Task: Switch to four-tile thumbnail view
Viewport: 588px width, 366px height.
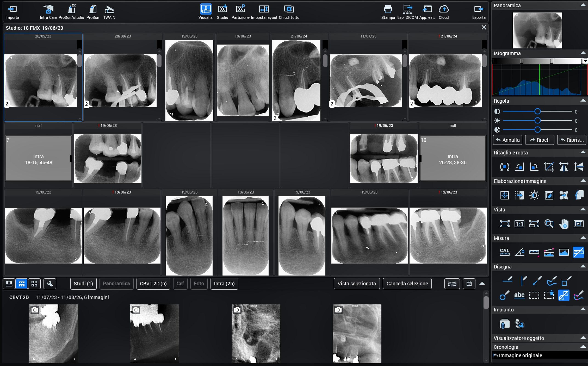Action: click(x=34, y=284)
